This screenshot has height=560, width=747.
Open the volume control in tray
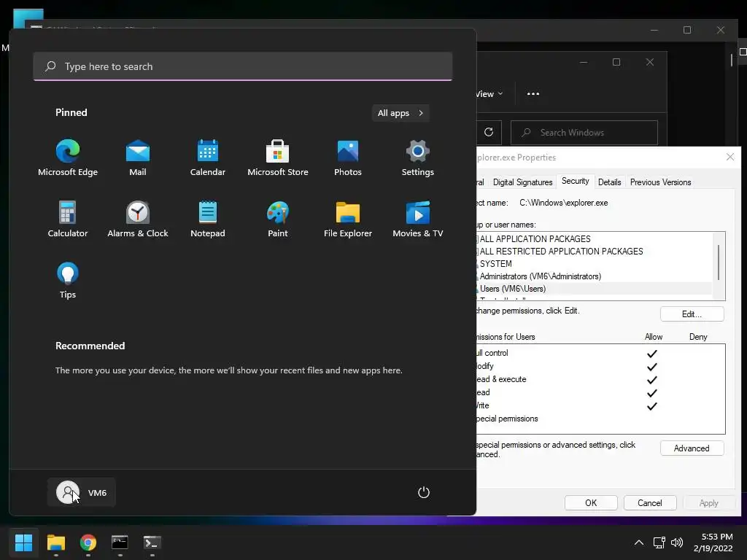click(676, 542)
